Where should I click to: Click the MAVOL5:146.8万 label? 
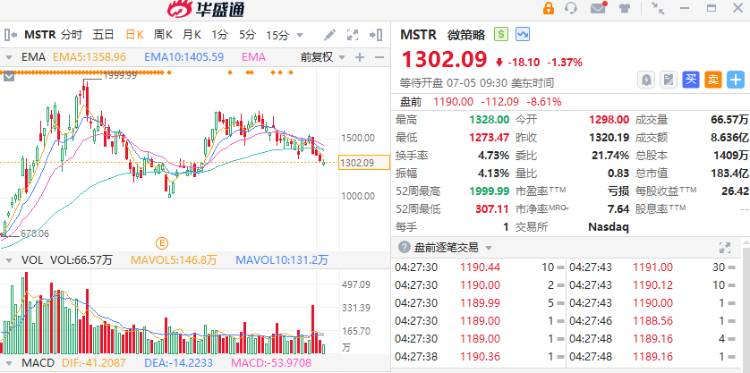tap(174, 260)
